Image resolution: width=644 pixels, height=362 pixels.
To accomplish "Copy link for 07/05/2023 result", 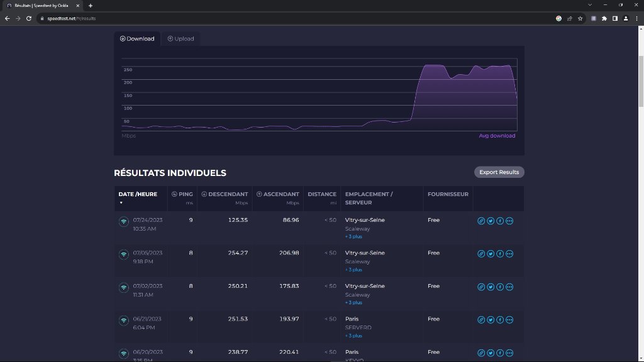I will click(481, 254).
